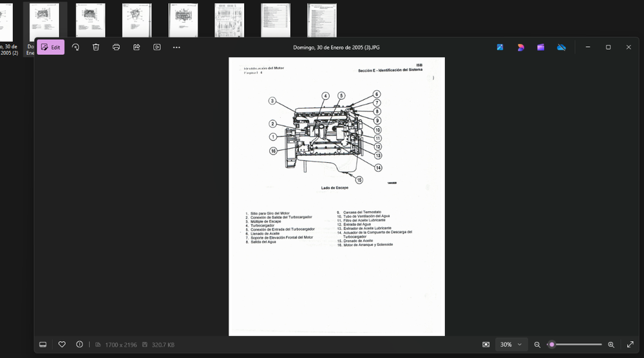Open the Designer app icon in title bar

(x=520, y=47)
